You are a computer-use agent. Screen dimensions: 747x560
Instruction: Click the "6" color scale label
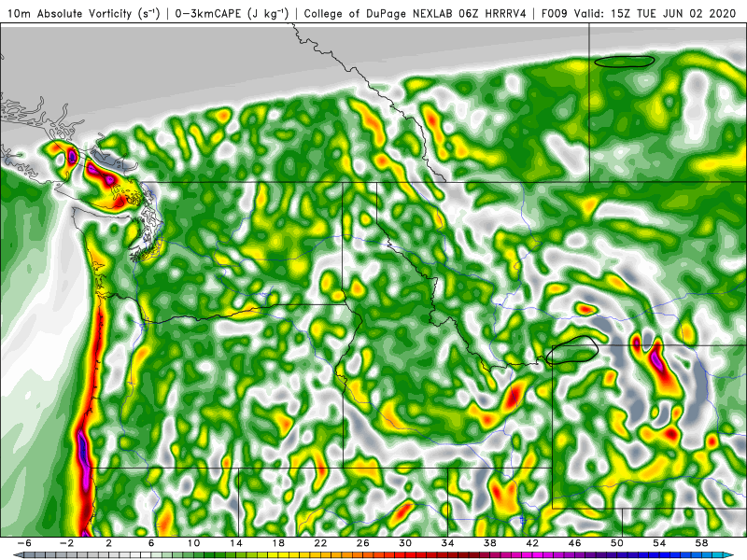(151, 543)
